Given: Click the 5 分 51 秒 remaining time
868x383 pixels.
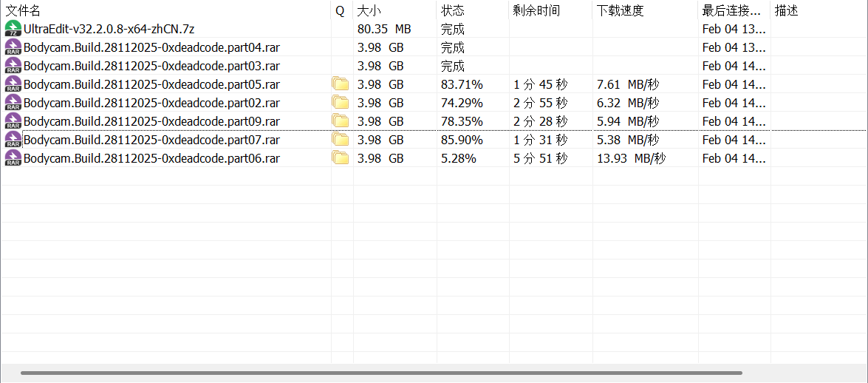Looking at the screenshot, I should [x=540, y=158].
